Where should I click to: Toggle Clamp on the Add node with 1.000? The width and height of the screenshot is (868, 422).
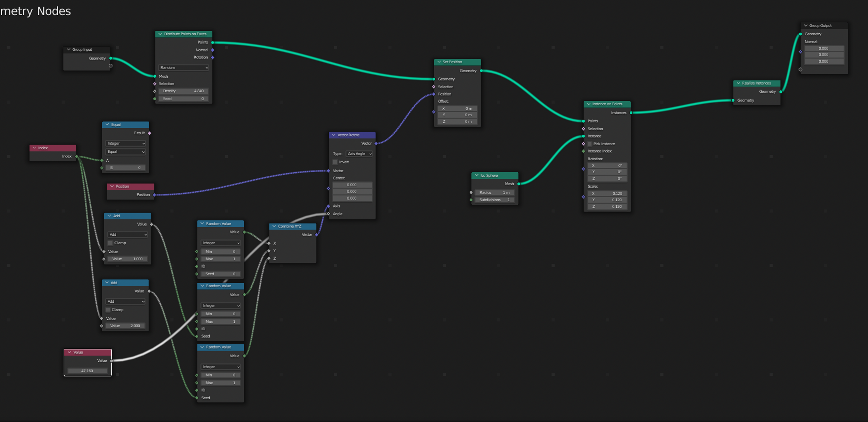click(110, 243)
